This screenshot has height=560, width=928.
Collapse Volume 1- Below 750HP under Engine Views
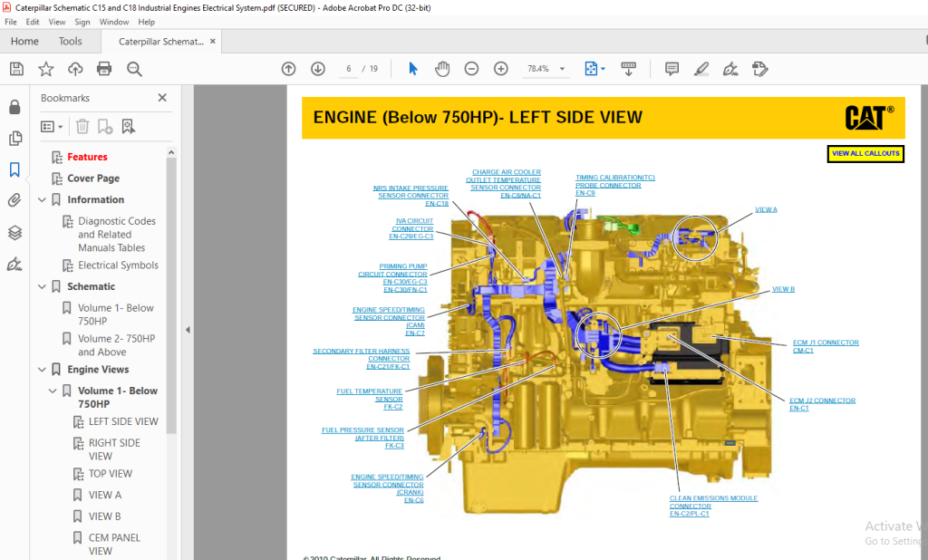tap(53, 391)
